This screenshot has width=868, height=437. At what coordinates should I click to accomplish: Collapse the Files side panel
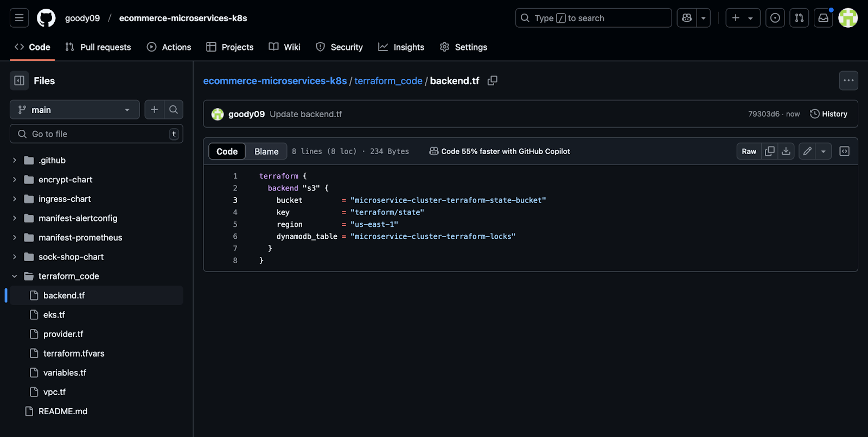pos(20,81)
